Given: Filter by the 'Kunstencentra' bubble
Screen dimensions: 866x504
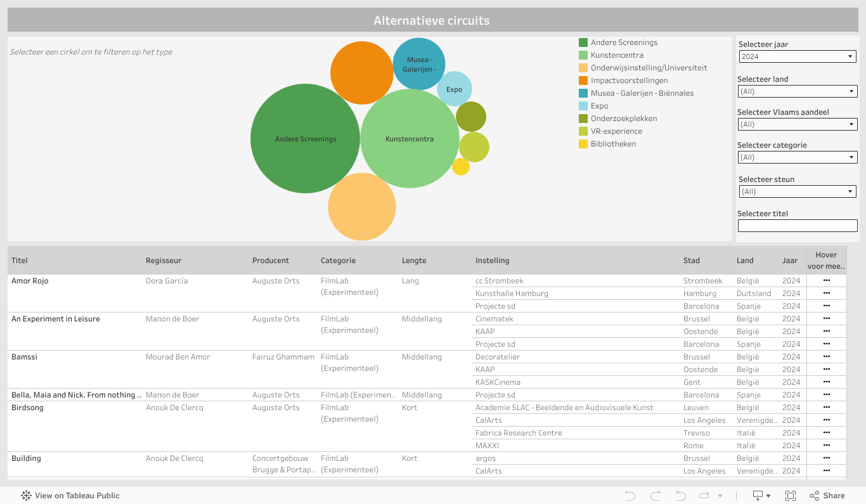Looking at the screenshot, I should 410,139.
